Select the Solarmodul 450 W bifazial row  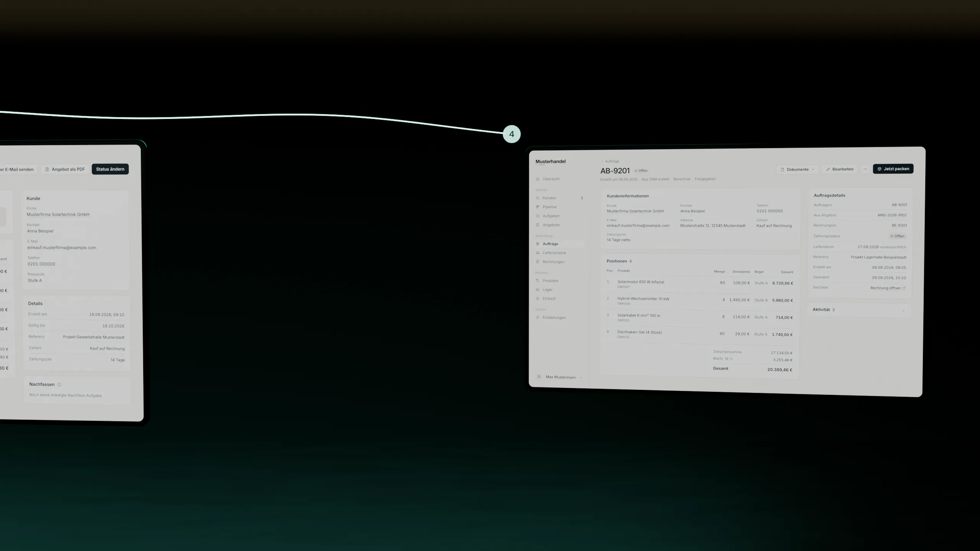point(700,284)
